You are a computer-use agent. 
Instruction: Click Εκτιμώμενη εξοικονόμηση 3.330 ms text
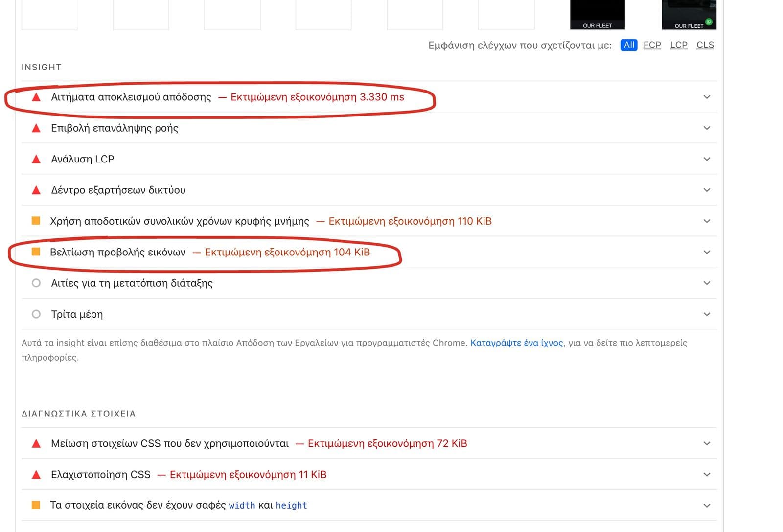tap(318, 97)
